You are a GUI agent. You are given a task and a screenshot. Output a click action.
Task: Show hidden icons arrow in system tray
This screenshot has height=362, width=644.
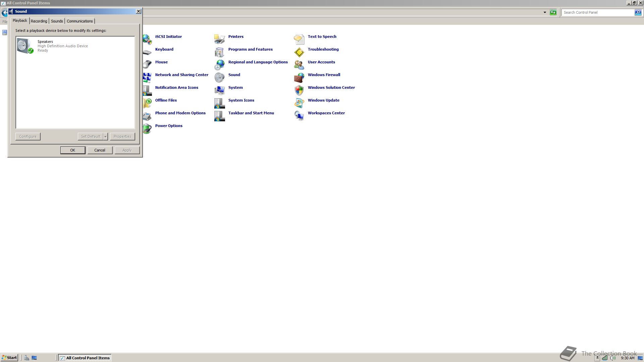[597, 358]
